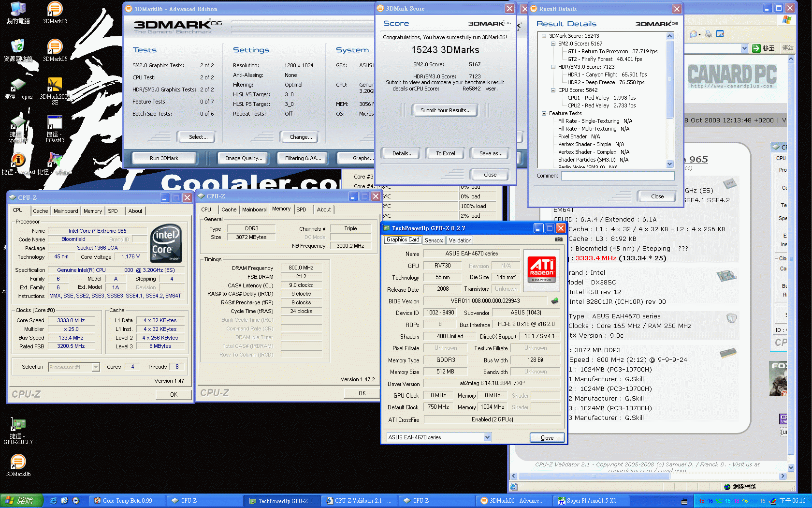The height and width of the screenshot is (508, 812).
Task: Collapse the CPU Score: 5842 node
Action: pyautogui.click(x=553, y=90)
